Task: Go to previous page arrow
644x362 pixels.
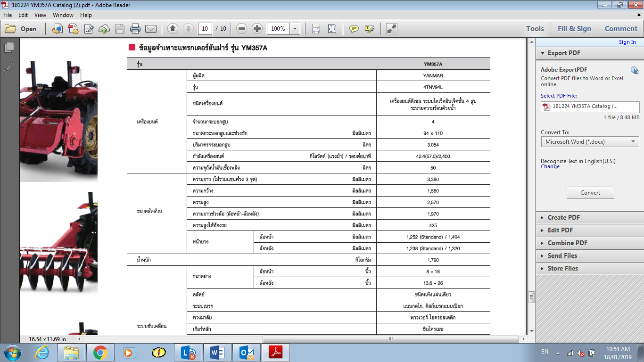Action: tap(173, 29)
